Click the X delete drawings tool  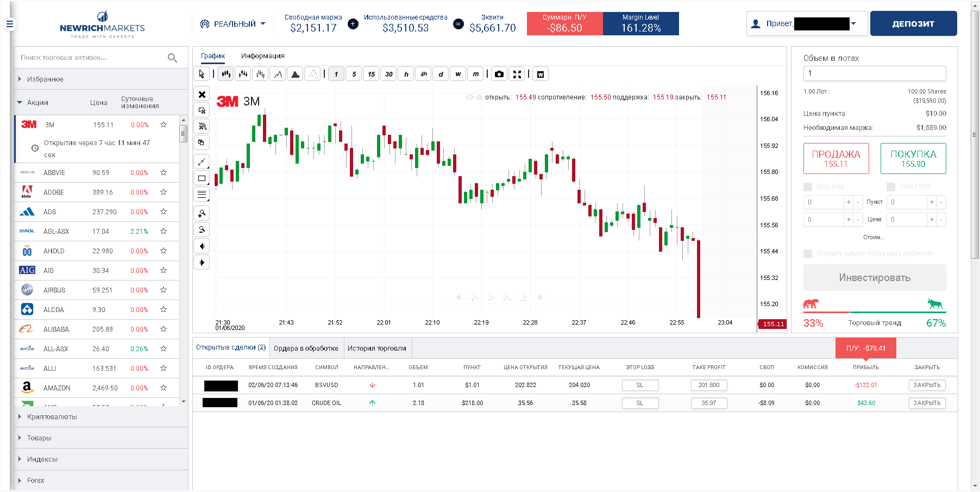click(202, 95)
